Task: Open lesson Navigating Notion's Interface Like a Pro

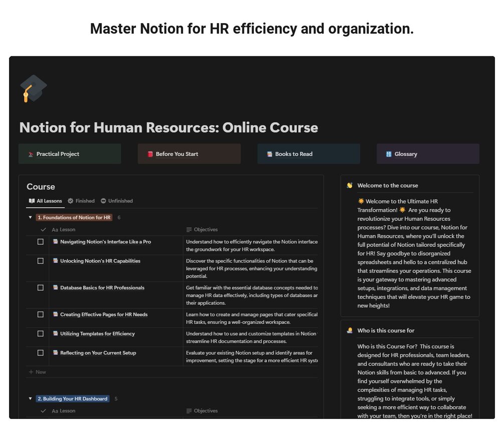Action: (105, 242)
